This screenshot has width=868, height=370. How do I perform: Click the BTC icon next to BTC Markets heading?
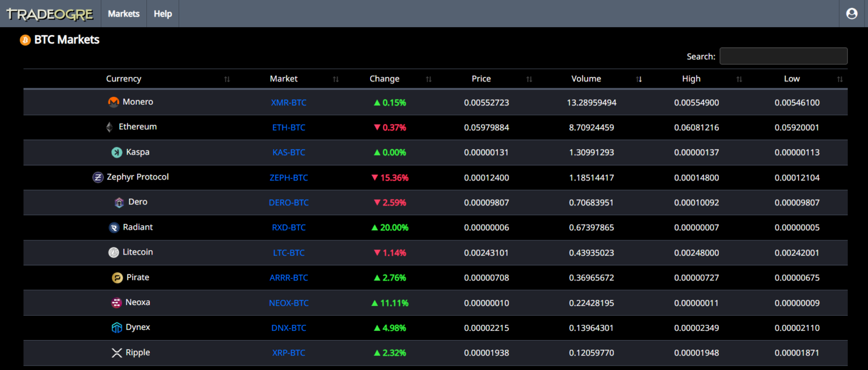click(25, 40)
